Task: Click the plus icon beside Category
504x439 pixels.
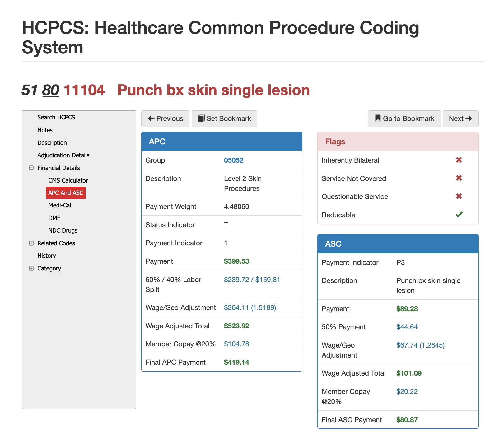Action: [31, 268]
